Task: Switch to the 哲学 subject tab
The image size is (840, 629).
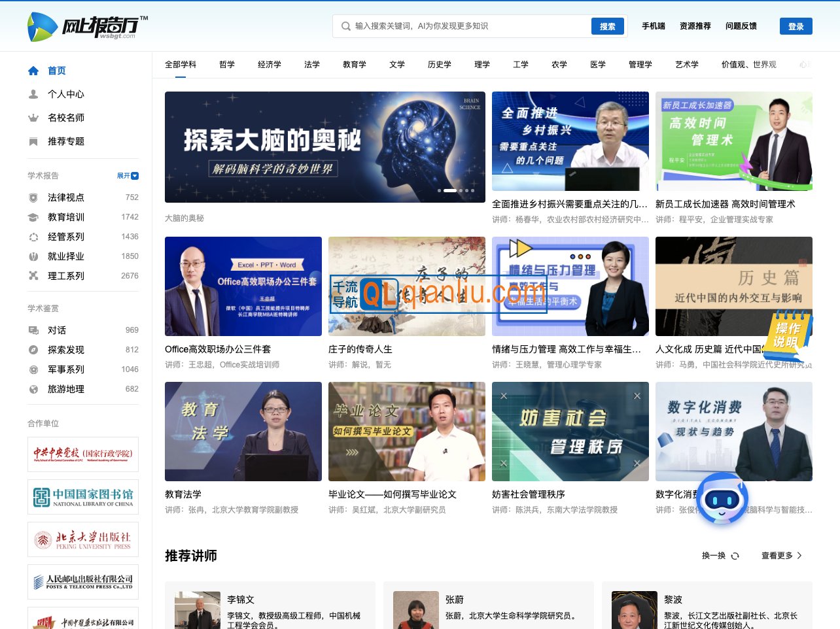Action: [226, 64]
